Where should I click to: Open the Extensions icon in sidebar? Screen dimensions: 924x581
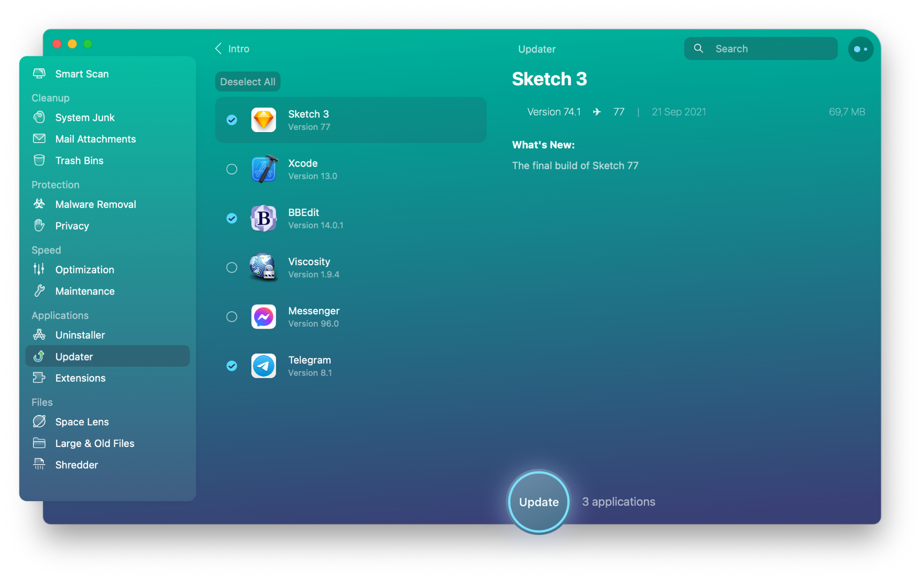40,378
